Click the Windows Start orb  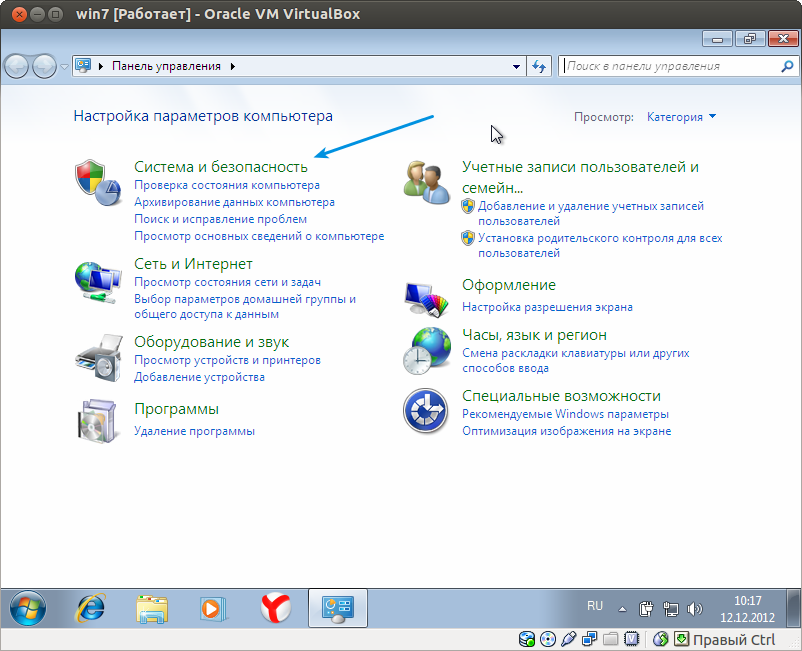coord(28,608)
